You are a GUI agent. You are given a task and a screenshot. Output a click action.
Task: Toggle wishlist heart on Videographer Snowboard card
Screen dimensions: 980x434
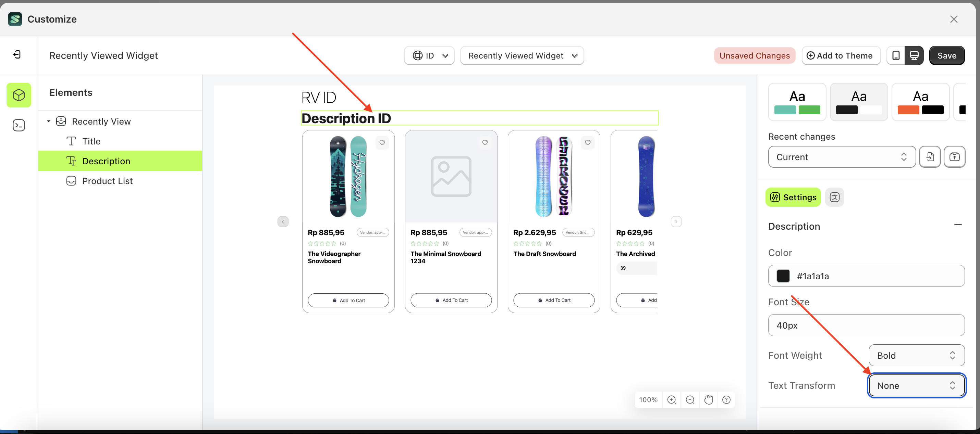pyautogui.click(x=382, y=142)
